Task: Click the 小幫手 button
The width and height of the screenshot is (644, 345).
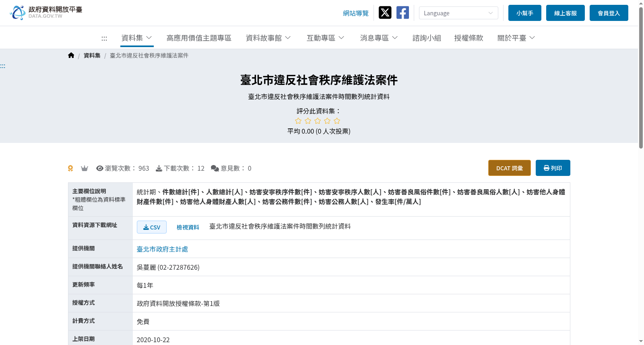Action: [525, 13]
